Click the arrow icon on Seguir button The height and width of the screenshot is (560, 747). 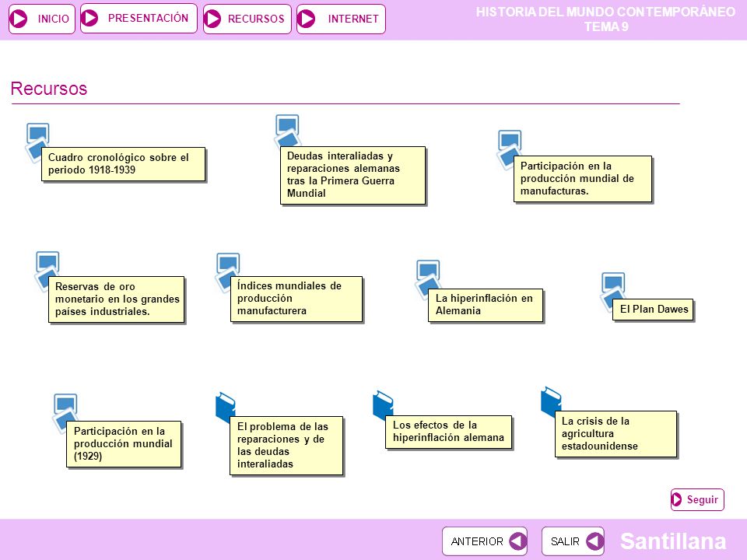(x=676, y=499)
